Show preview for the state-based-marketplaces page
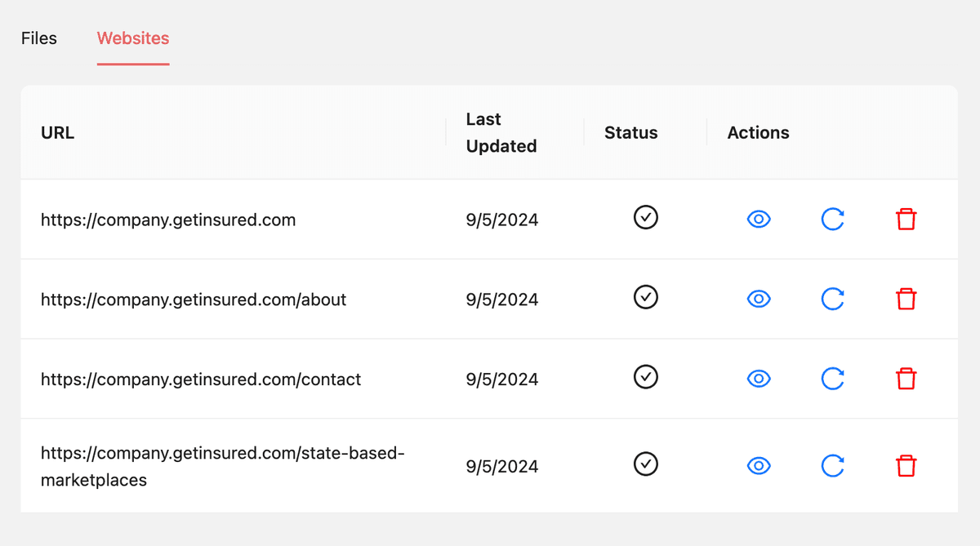Viewport: 980px width, 546px height. pyautogui.click(x=759, y=466)
